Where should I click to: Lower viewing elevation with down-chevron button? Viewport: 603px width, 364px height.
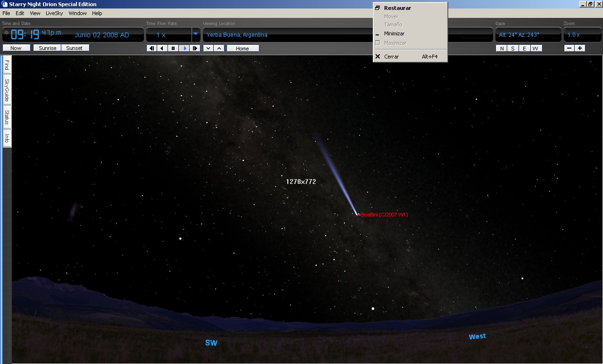(208, 48)
